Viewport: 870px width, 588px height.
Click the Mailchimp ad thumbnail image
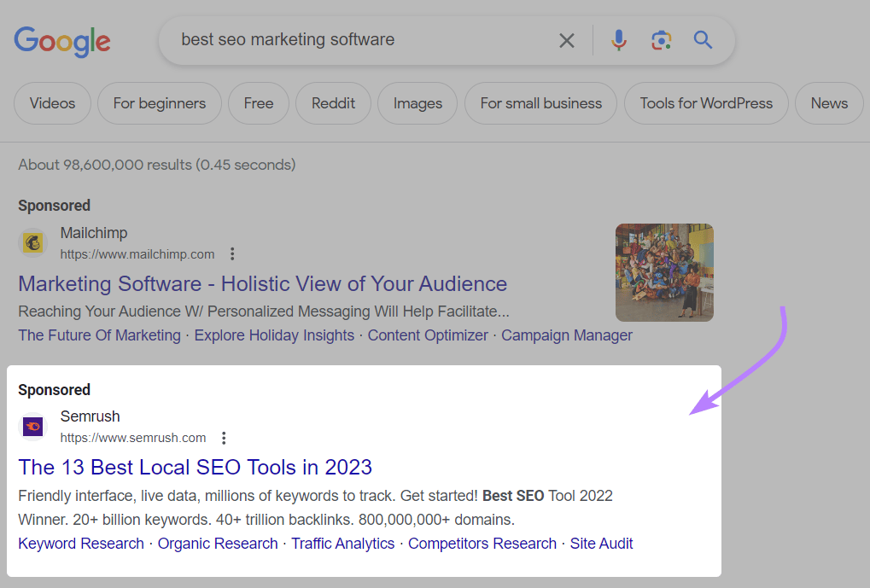point(664,272)
